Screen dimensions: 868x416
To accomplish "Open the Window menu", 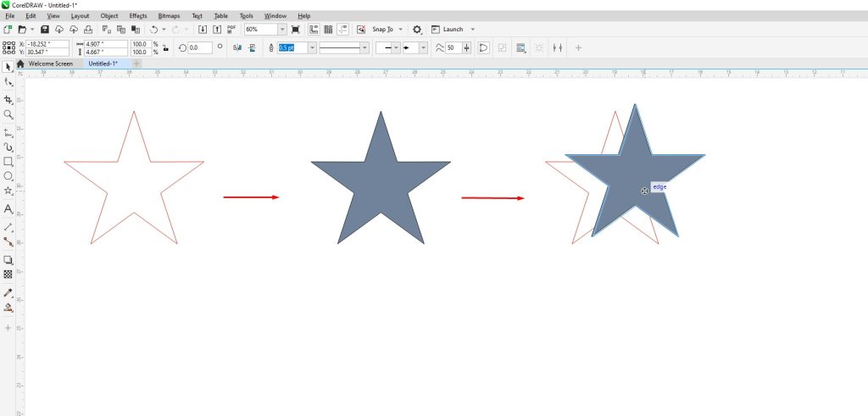I will tap(275, 16).
